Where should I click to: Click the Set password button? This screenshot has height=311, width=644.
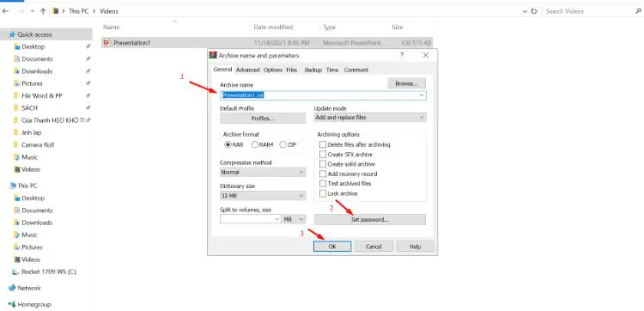(x=369, y=219)
